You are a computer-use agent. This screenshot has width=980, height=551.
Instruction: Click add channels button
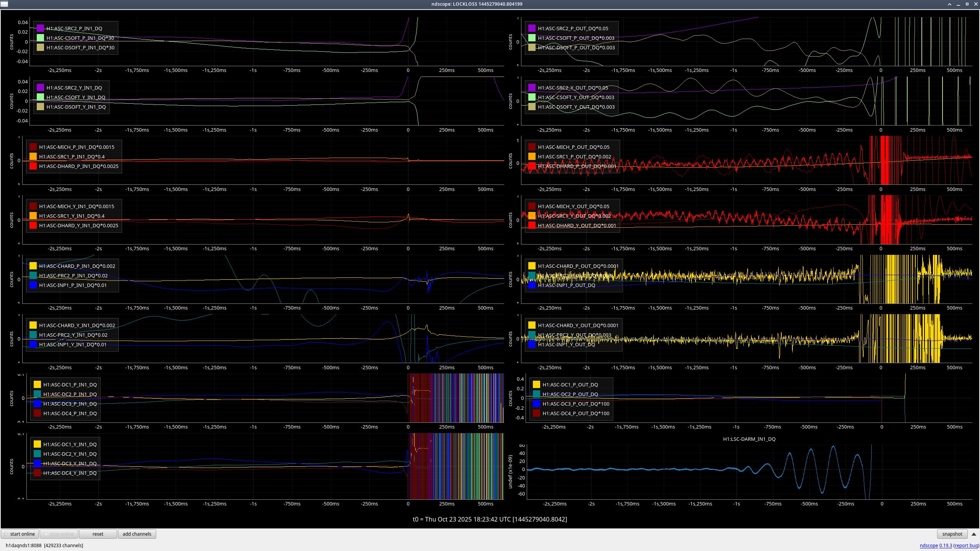(137, 534)
